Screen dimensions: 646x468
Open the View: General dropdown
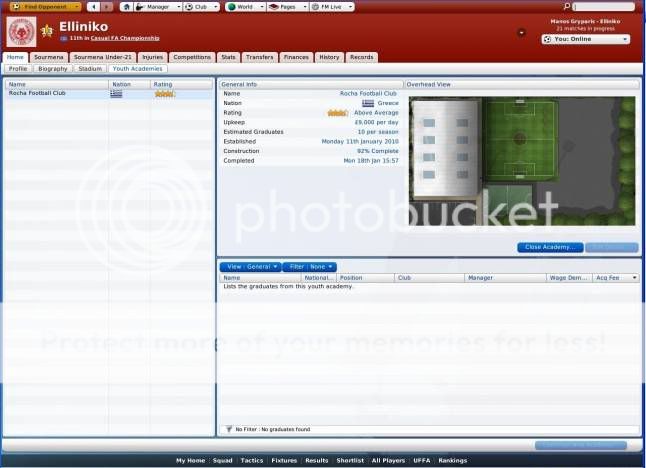click(251, 267)
